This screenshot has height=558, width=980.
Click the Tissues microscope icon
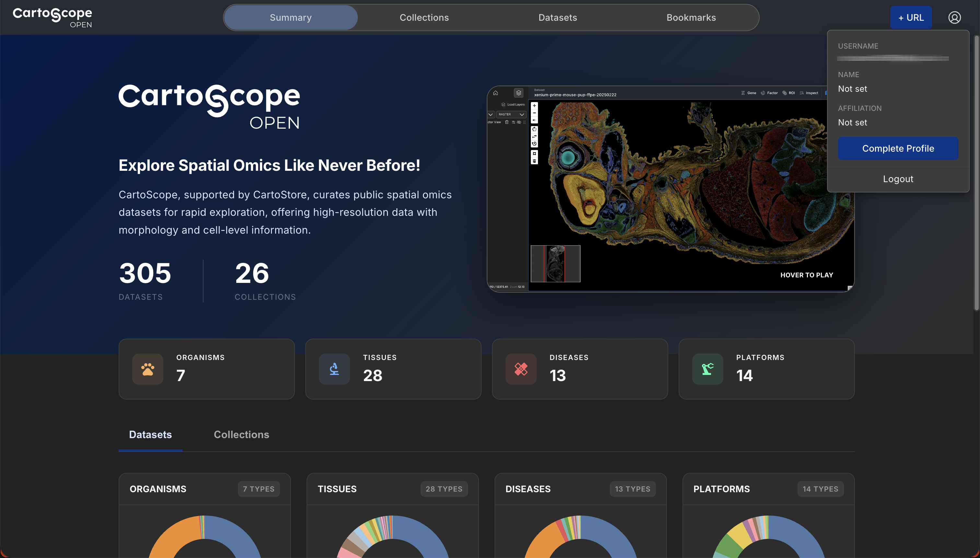334,369
